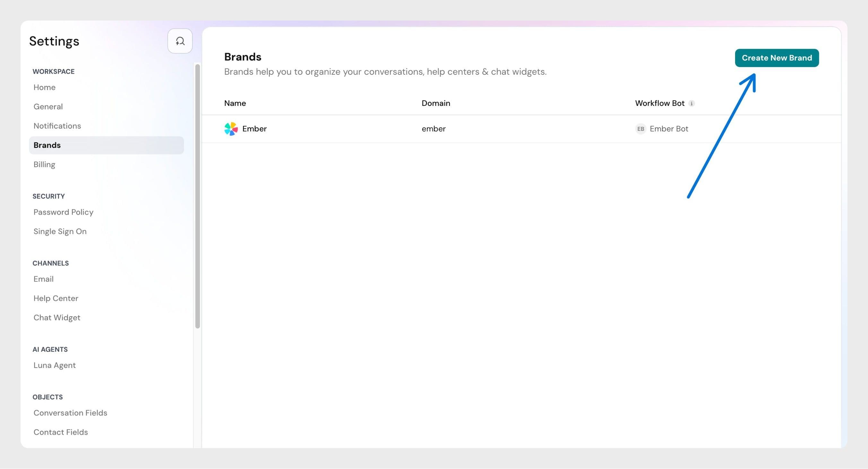Open Password Policy settings
The image size is (868, 469).
click(63, 212)
